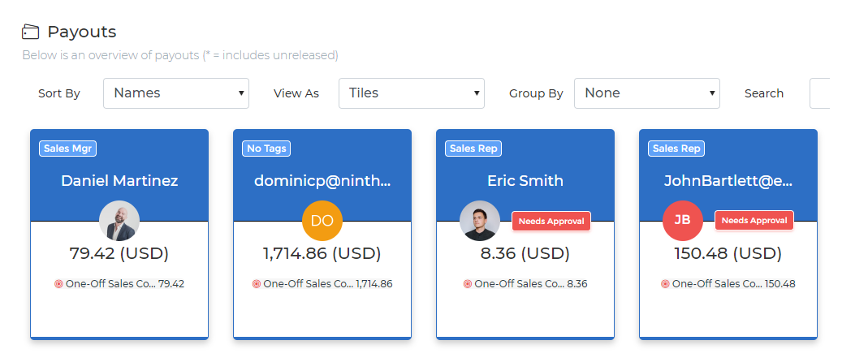
Task: Click Eric Smith's profile photo
Action: [x=480, y=220]
